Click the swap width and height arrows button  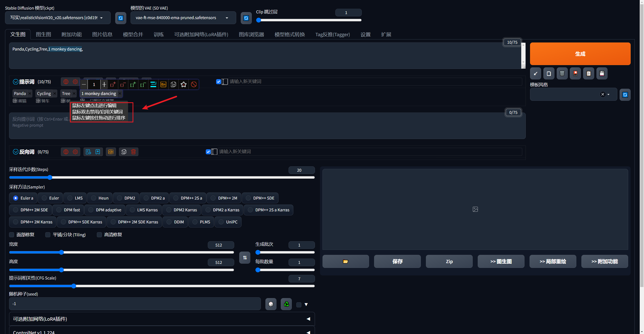click(245, 258)
